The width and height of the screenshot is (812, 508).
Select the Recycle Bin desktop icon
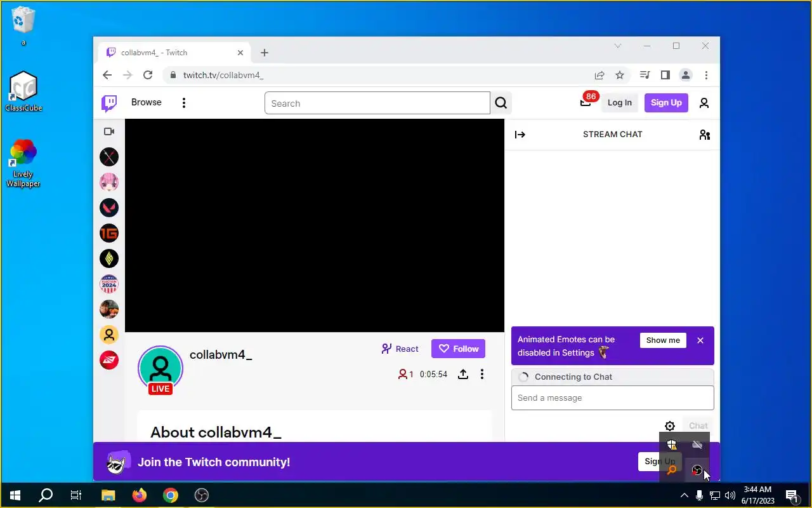tap(23, 25)
